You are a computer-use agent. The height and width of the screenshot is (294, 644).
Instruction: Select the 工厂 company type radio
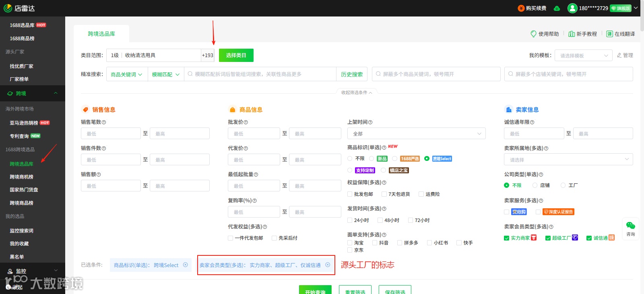(x=563, y=185)
